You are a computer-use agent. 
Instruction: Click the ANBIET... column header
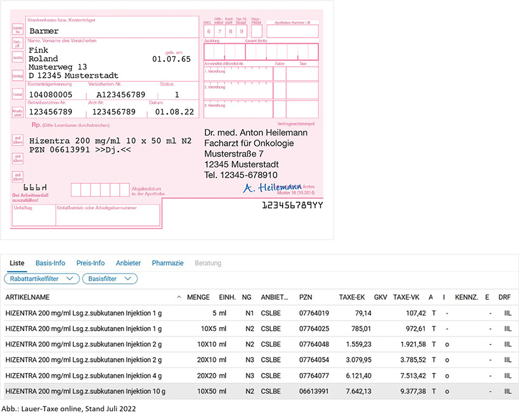(274, 297)
